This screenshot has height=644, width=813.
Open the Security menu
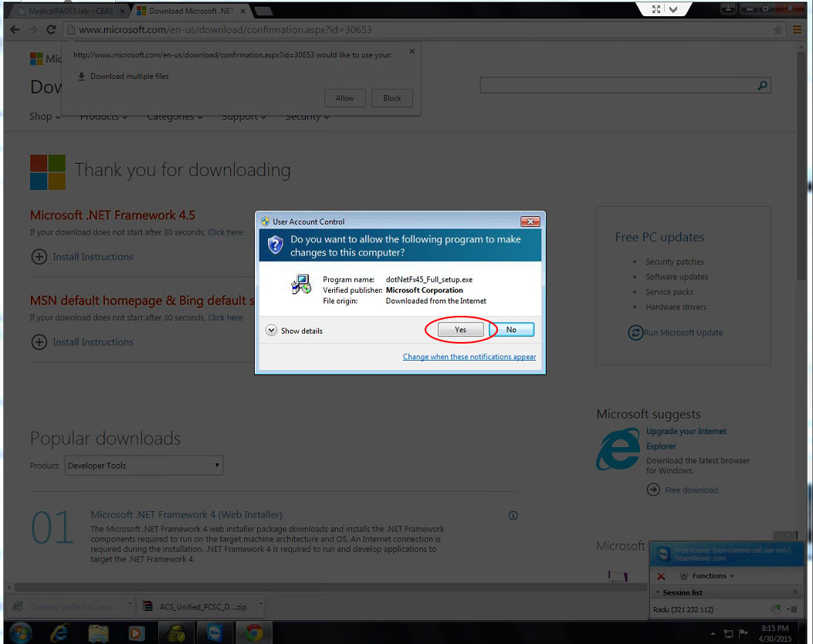point(307,117)
